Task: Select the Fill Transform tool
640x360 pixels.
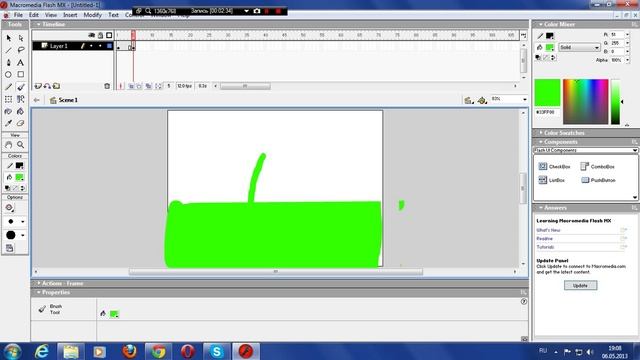Action: tap(21, 99)
